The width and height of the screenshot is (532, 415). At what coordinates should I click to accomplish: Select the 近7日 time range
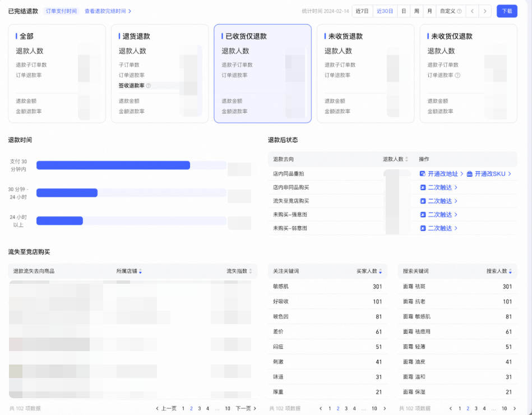point(362,11)
